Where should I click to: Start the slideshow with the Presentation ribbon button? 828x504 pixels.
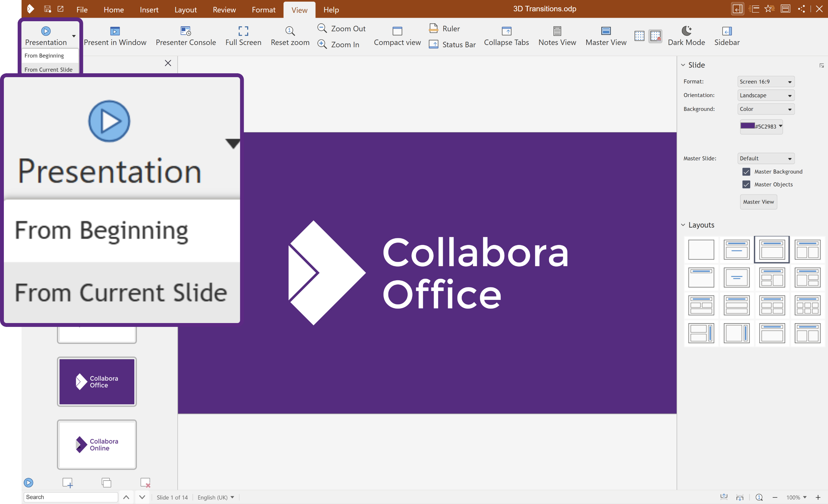click(x=46, y=36)
